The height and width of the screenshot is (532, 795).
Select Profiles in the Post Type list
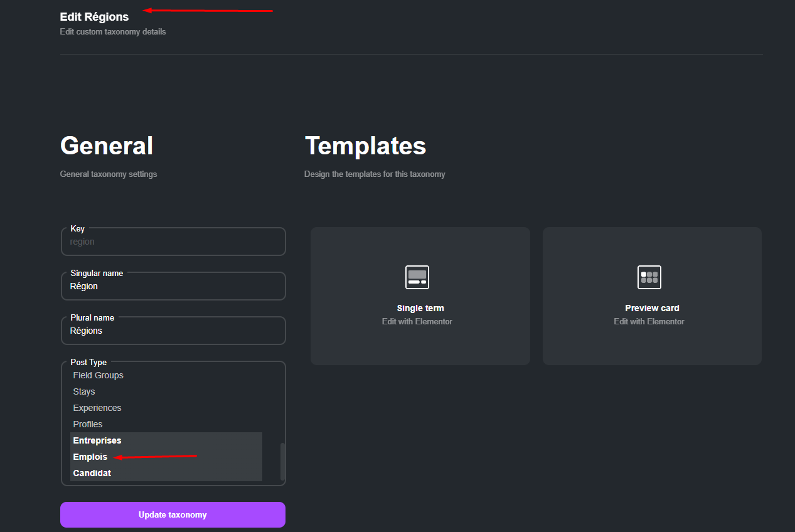[87, 423]
